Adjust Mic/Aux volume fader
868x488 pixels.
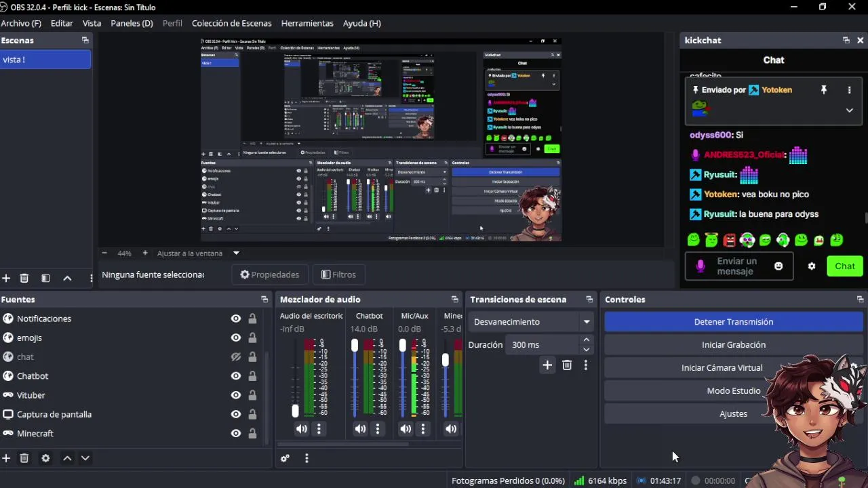point(403,346)
